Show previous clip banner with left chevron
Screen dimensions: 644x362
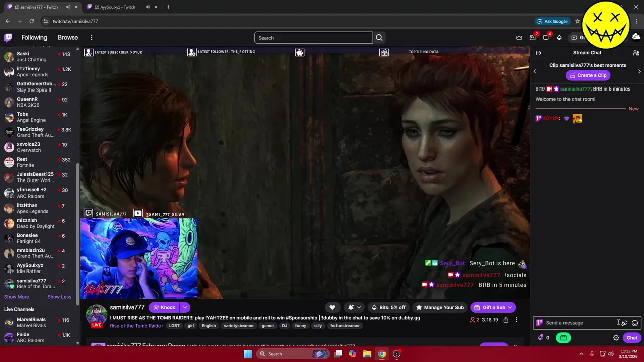535,71
